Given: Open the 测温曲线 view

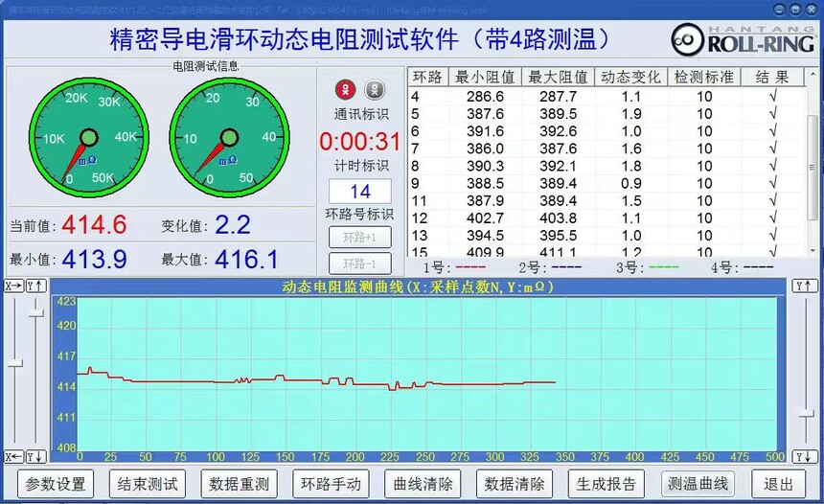Looking at the screenshot, I should pyautogui.click(x=698, y=484).
